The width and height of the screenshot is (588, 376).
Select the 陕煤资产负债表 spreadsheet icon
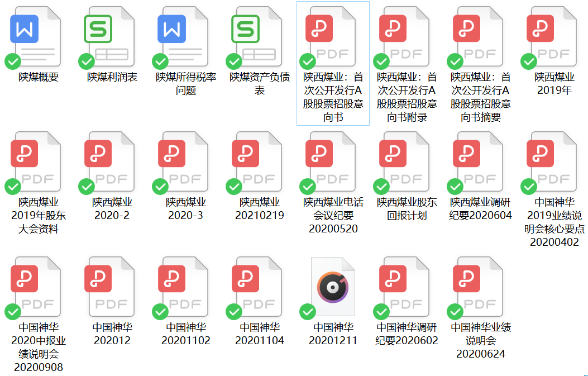click(x=256, y=37)
